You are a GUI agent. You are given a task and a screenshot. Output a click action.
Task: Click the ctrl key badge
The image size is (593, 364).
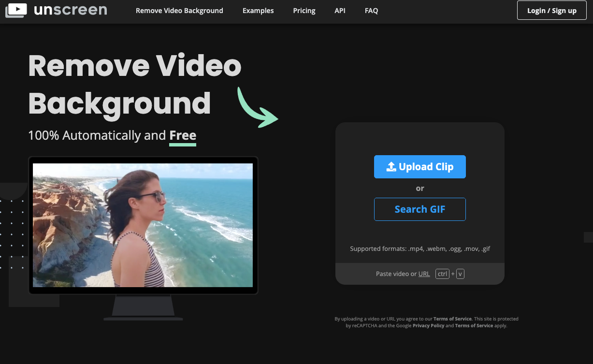[x=442, y=274]
